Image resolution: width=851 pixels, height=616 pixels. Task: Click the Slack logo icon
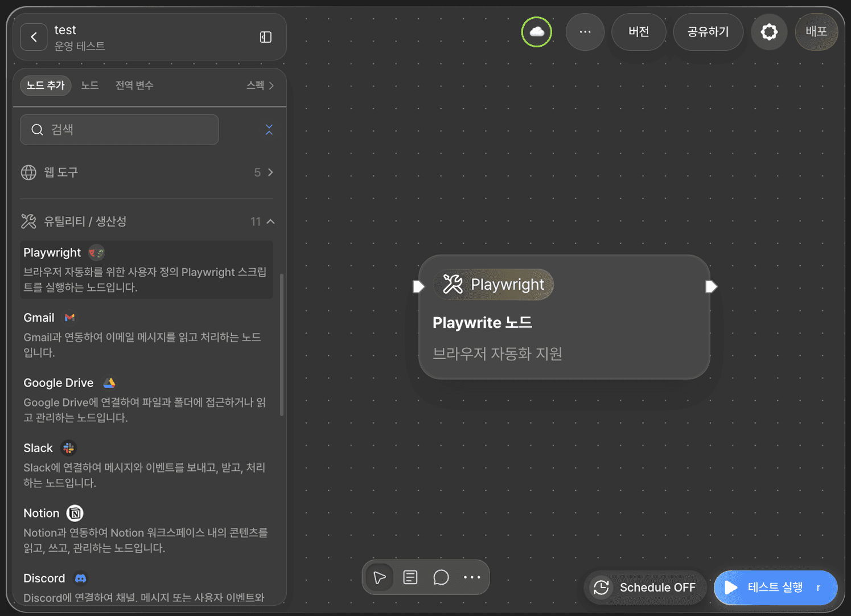click(x=68, y=448)
